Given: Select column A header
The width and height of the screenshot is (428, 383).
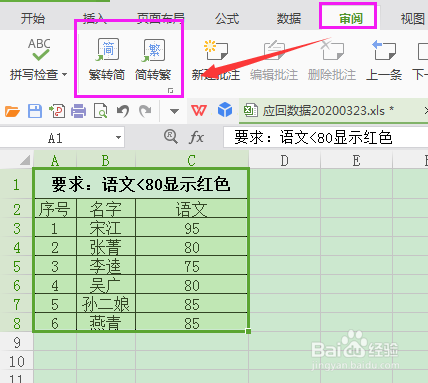Looking at the screenshot, I should coord(55,161).
